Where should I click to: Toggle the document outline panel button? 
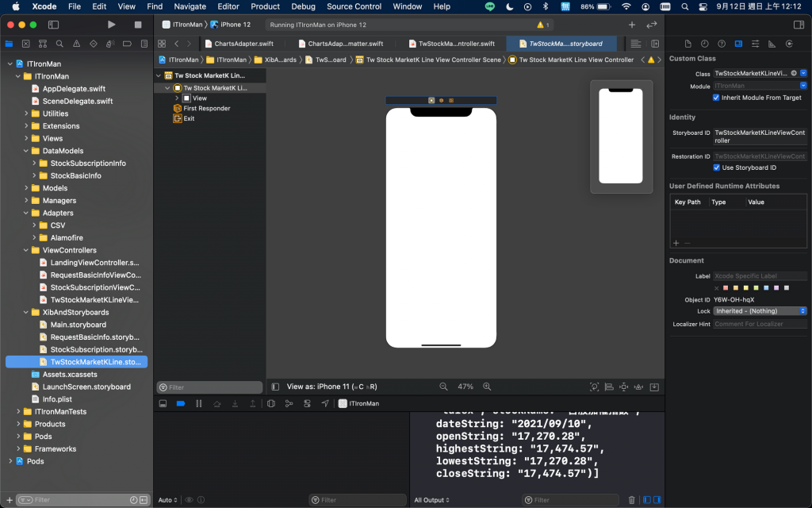pyautogui.click(x=275, y=387)
